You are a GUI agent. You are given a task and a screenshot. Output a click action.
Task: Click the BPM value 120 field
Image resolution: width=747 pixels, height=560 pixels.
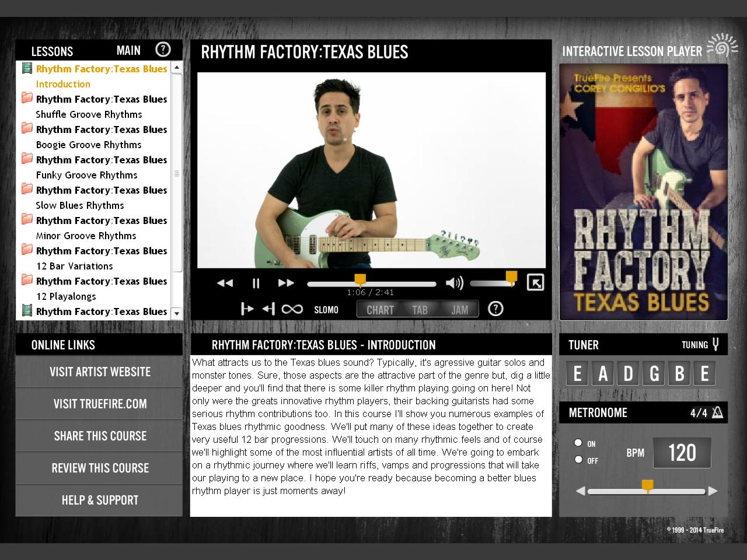tap(682, 453)
